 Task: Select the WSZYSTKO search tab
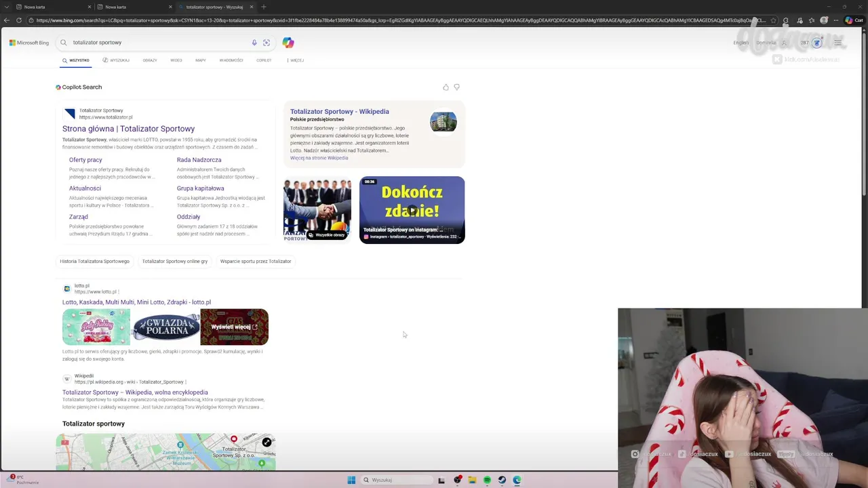point(76,60)
